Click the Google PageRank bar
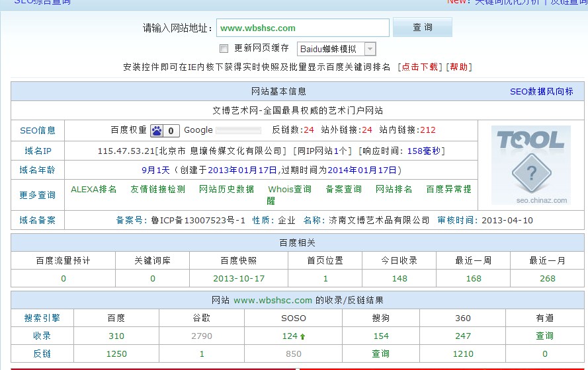 coord(239,130)
